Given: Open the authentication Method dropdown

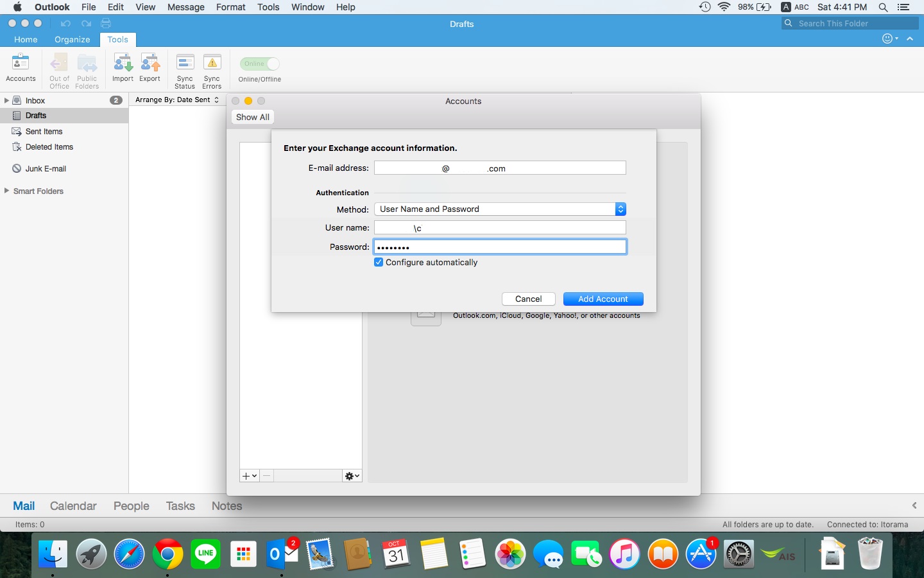Looking at the screenshot, I should pos(500,209).
